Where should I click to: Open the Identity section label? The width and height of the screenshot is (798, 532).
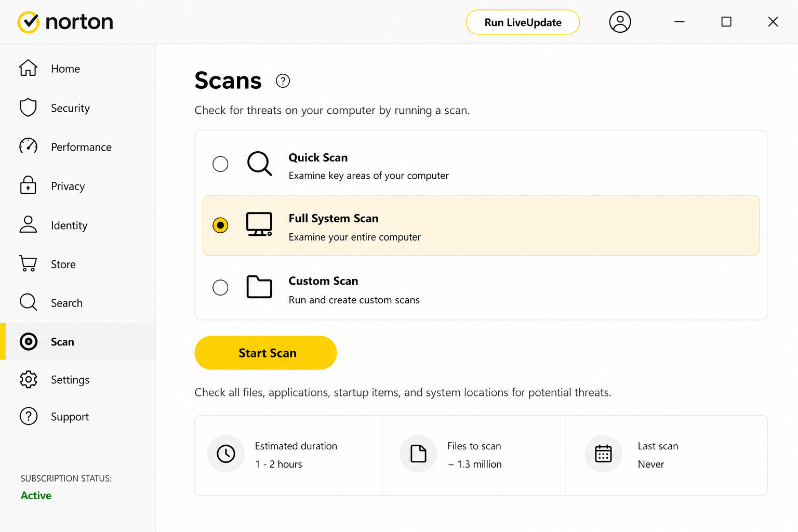tap(69, 225)
